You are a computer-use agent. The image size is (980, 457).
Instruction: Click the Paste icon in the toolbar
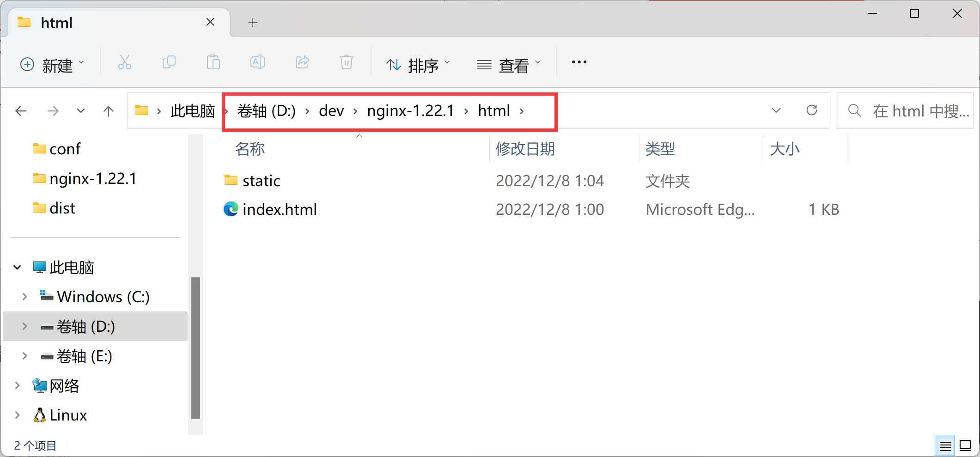coord(213,62)
